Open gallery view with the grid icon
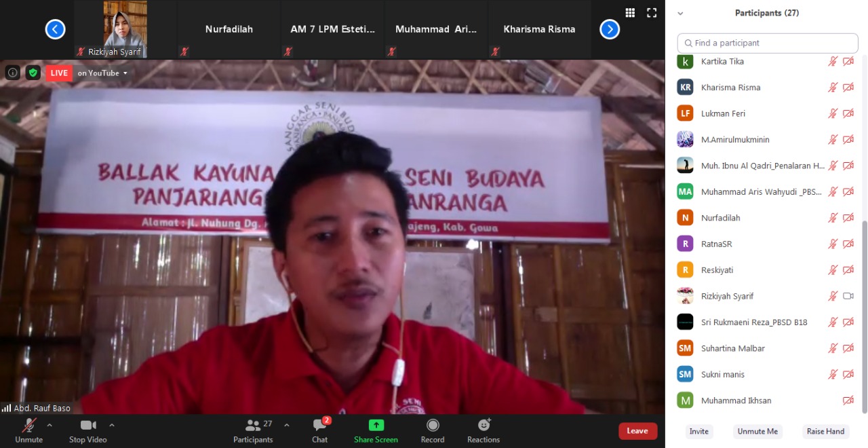Image resolution: width=868 pixels, height=448 pixels. coord(629,12)
